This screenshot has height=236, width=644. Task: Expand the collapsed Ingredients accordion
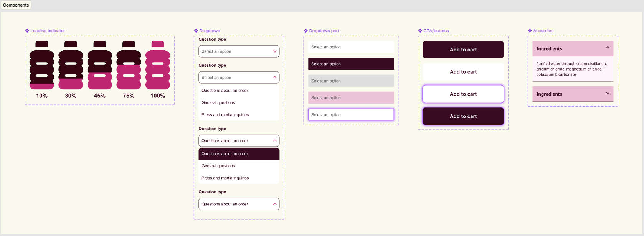[x=608, y=93]
